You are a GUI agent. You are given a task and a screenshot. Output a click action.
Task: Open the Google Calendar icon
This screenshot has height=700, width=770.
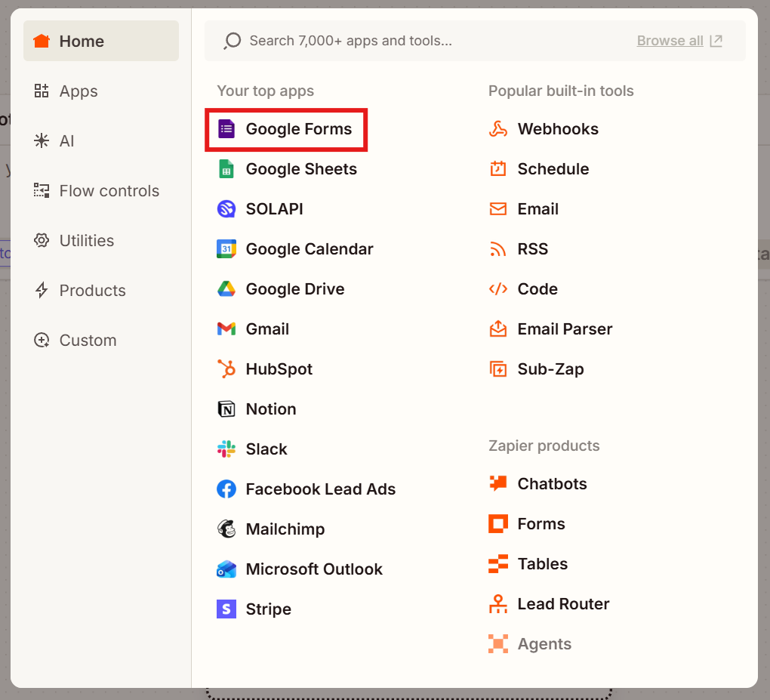[226, 249]
